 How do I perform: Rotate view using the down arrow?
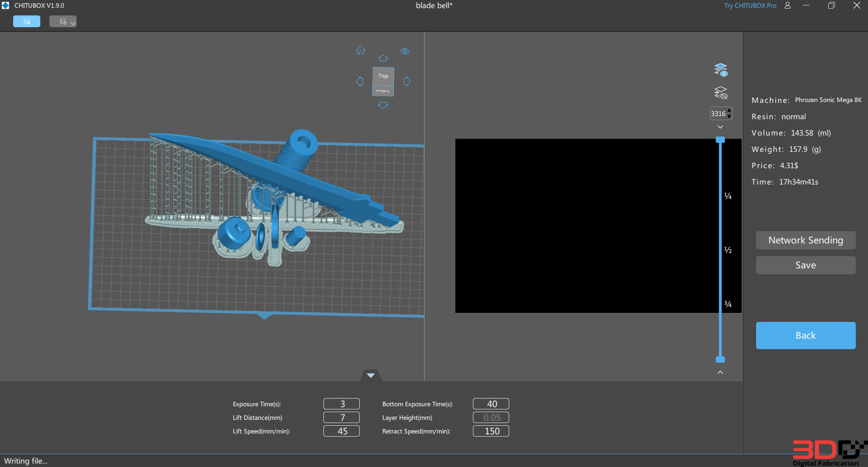pyautogui.click(x=383, y=105)
